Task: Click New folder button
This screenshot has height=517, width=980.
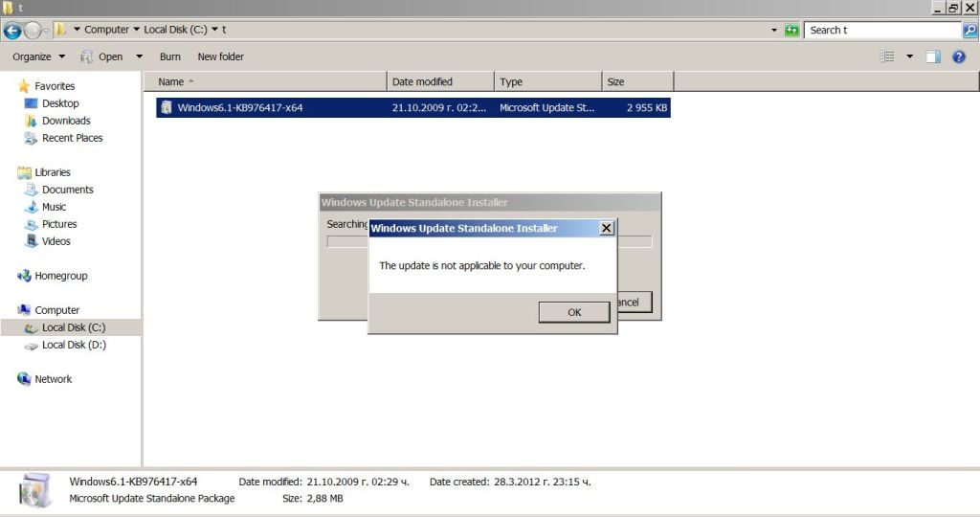Action: click(220, 56)
